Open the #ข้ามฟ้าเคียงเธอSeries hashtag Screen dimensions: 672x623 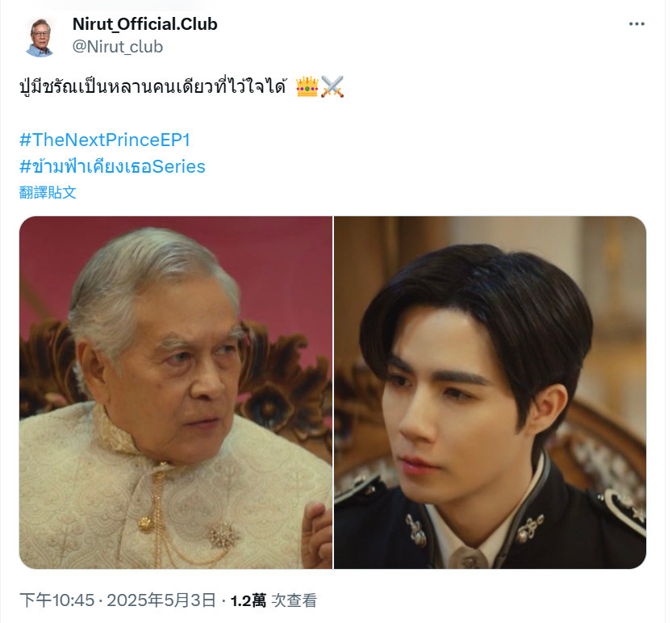tap(112, 166)
